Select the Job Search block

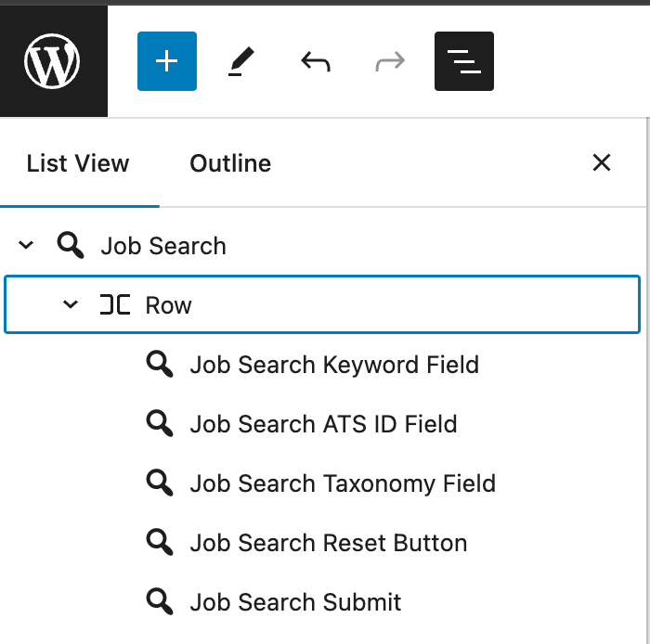(163, 246)
